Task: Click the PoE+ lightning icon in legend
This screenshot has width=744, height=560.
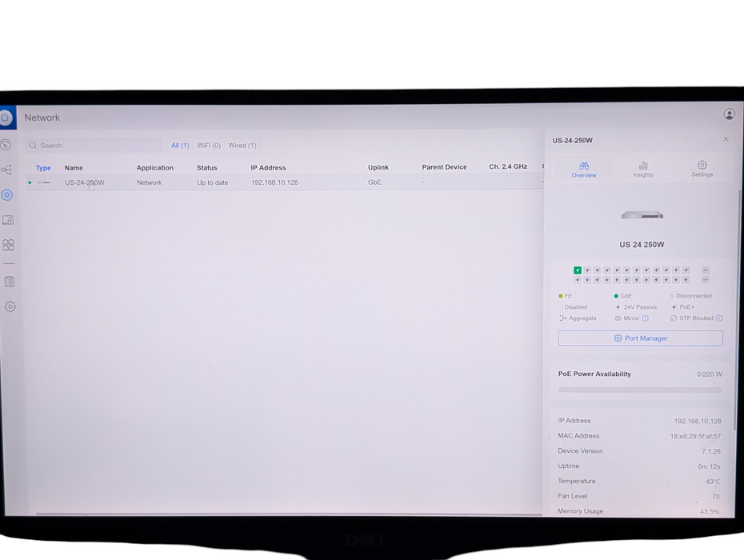Action: (674, 307)
